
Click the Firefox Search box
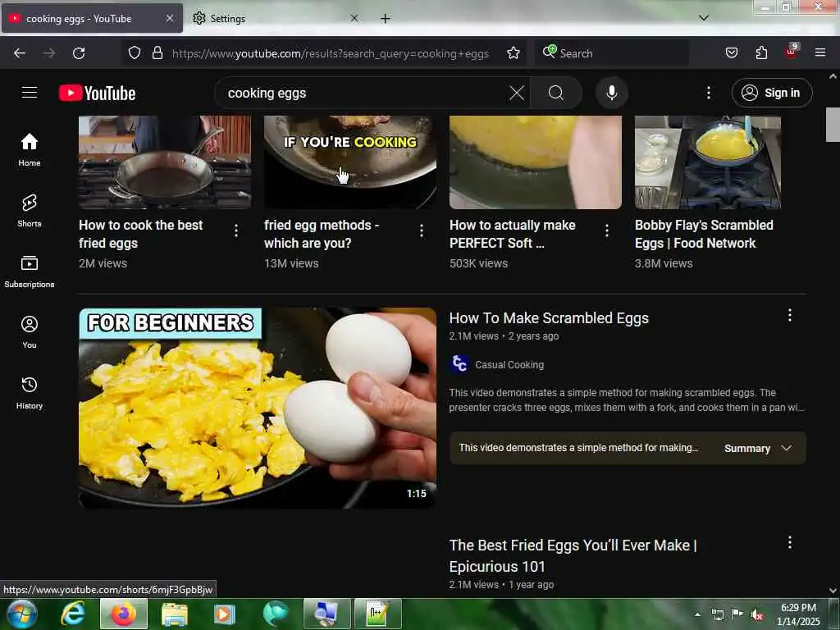tap(611, 53)
